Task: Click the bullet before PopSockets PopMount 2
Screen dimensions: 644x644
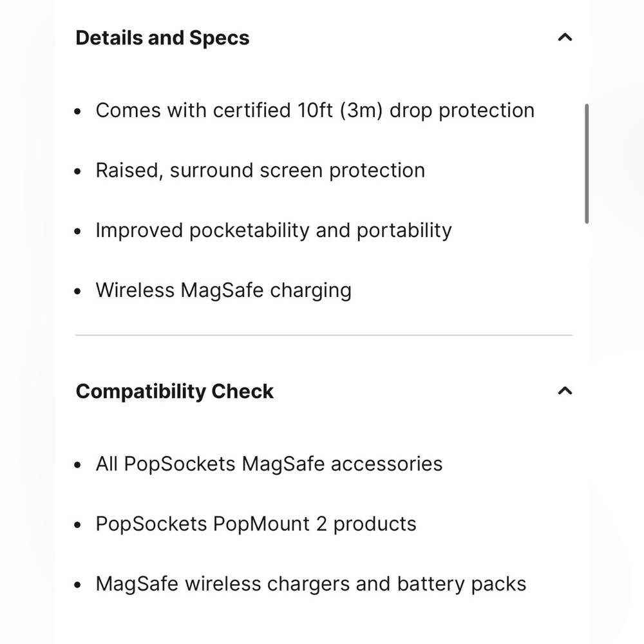Action: (x=78, y=525)
